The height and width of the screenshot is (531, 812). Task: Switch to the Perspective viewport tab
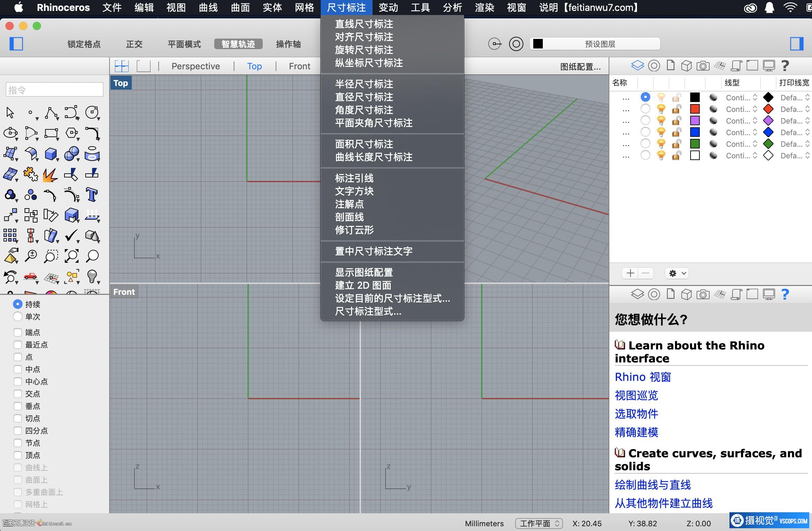coord(195,66)
